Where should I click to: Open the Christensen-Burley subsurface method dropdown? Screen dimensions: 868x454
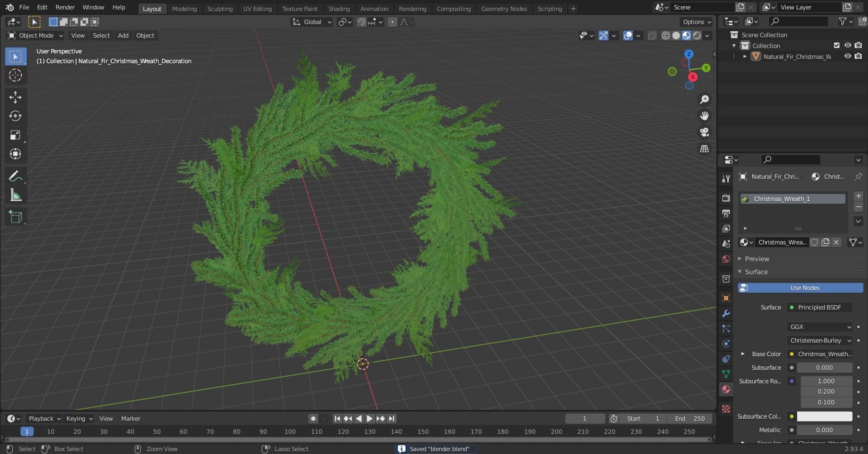pyautogui.click(x=820, y=340)
